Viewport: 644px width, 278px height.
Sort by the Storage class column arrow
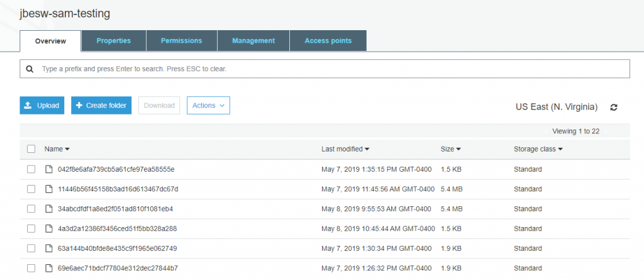(x=560, y=149)
